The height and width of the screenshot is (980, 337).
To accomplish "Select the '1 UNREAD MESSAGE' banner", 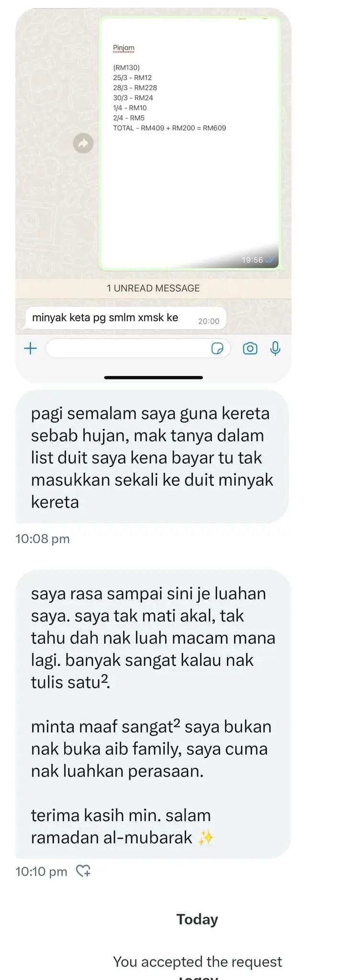I will point(153,288).
